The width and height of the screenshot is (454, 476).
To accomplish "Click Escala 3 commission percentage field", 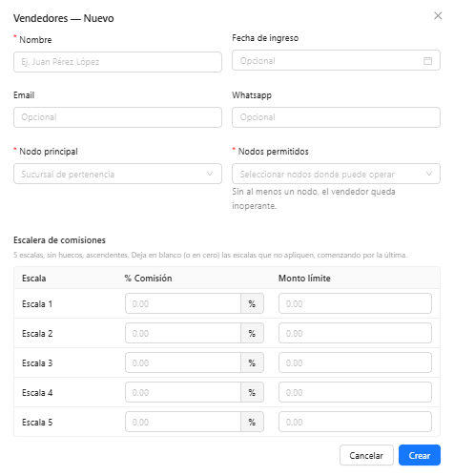I will pyautogui.click(x=183, y=362).
